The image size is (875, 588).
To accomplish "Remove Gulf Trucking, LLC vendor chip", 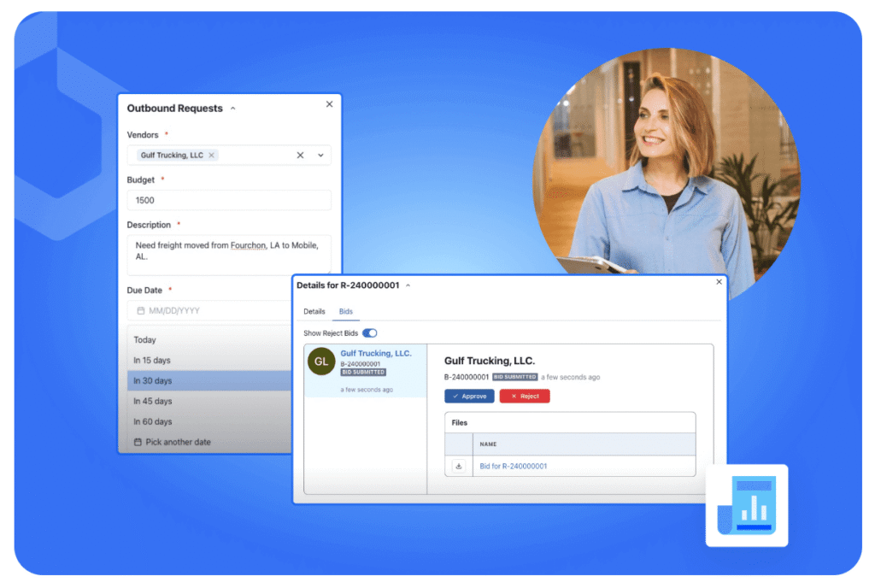I will (x=212, y=156).
